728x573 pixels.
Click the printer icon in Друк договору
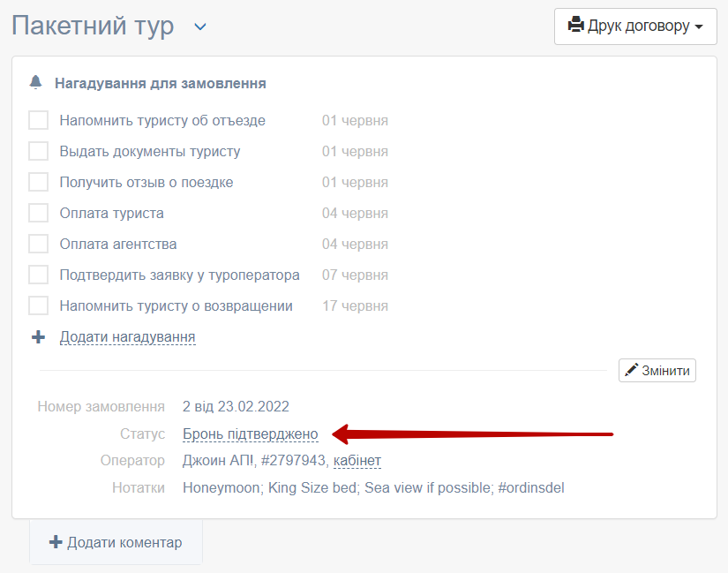[575, 25]
